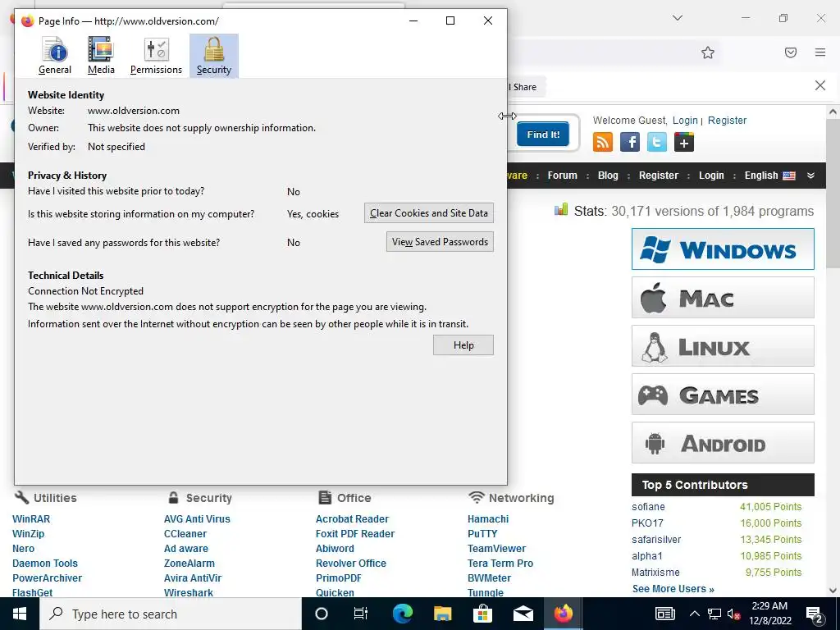This screenshot has width=840, height=630.
Task: Click See More Users link
Action: [673, 589]
